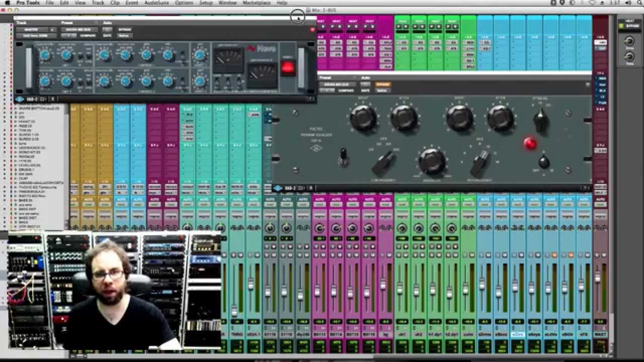The height and width of the screenshot is (362, 644).
Task: Open the Pultec plugin preset name dropdown
Action: pyautogui.click(x=337, y=84)
